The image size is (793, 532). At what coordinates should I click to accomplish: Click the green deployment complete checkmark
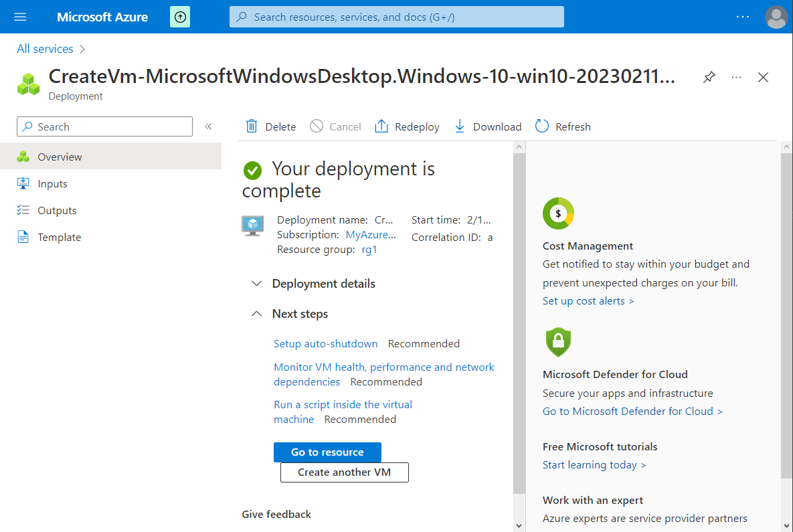coord(252,171)
